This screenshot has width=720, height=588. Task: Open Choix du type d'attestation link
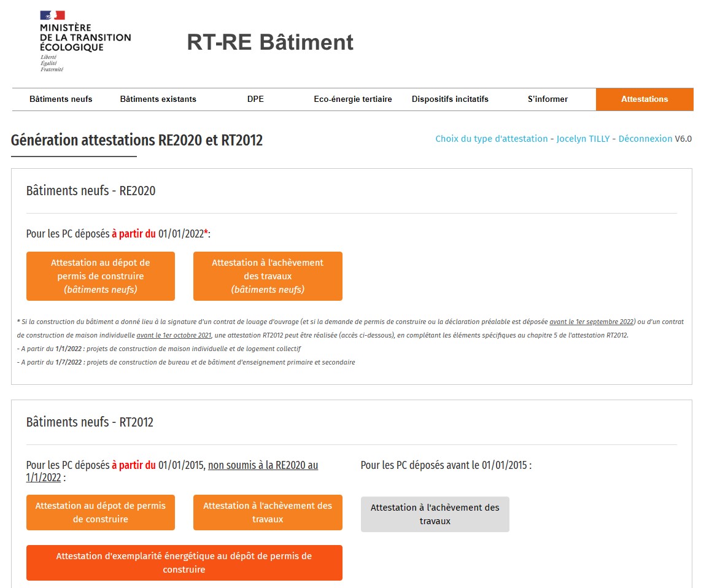[x=490, y=139]
